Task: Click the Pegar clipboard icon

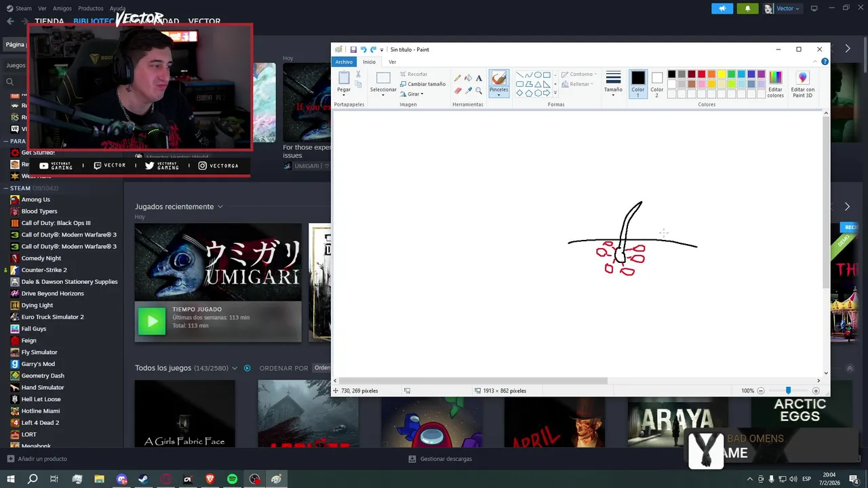Action: pos(344,78)
